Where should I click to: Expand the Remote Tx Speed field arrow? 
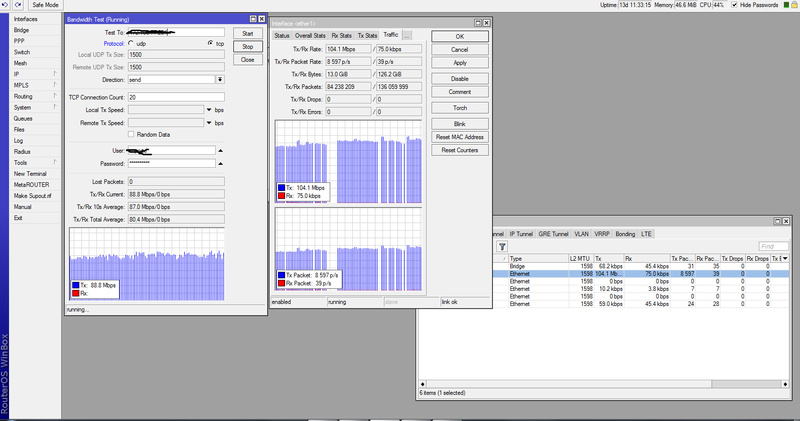pyautogui.click(x=208, y=122)
